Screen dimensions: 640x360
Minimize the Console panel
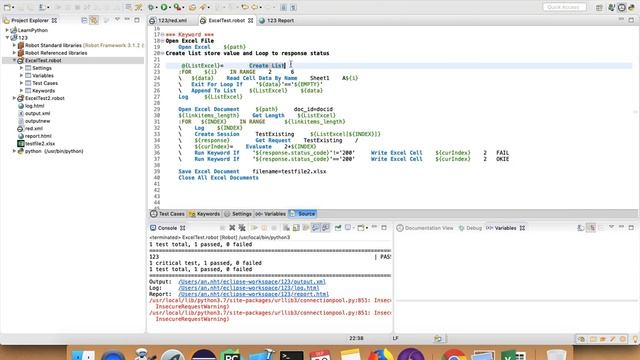(374, 227)
